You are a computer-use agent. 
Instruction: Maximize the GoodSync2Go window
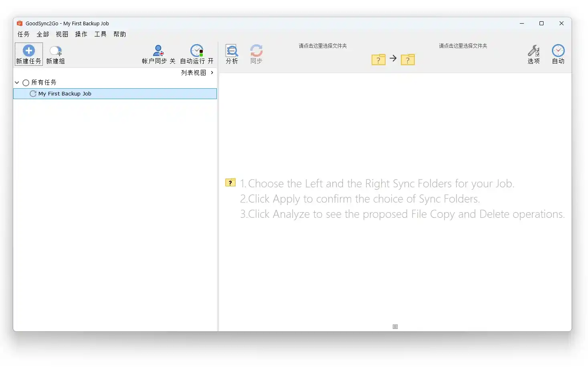point(542,23)
